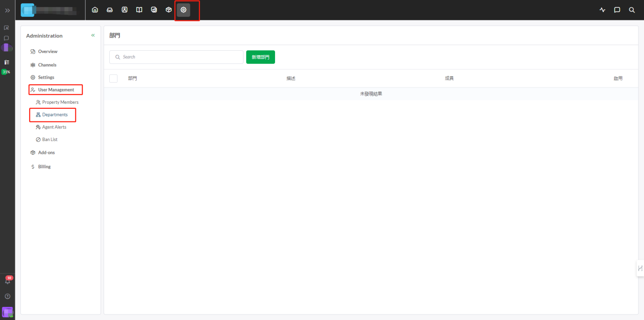Open the Knowledge Base book icon
This screenshot has height=320, width=644.
(x=139, y=10)
